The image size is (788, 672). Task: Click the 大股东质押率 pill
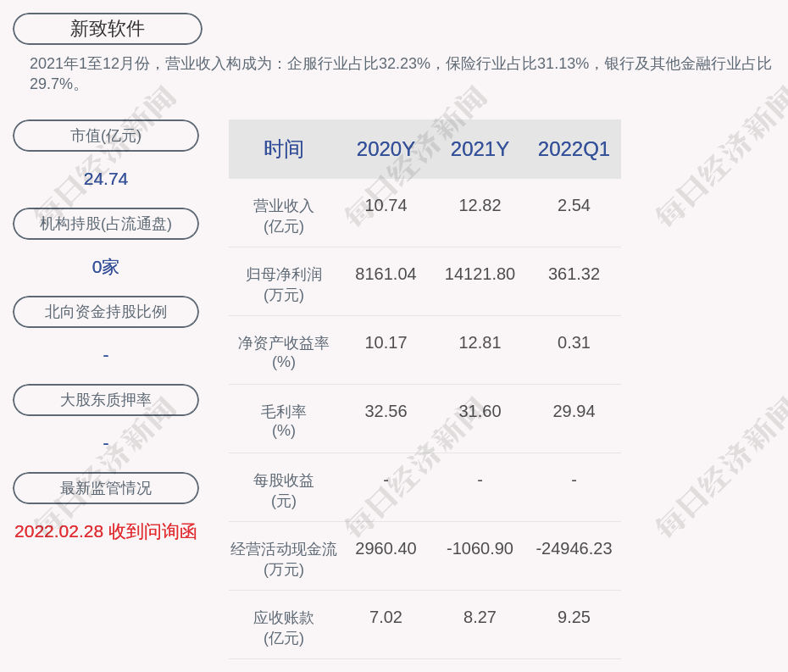click(x=106, y=400)
